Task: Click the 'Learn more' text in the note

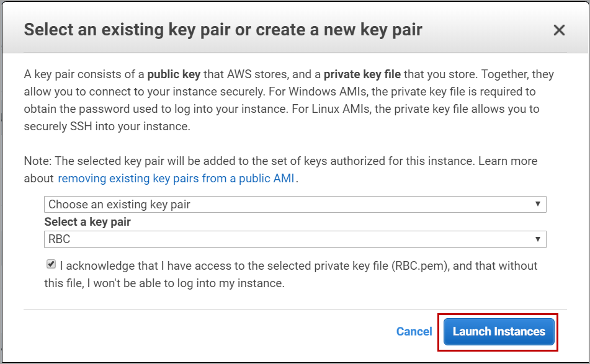Action: (x=508, y=161)
